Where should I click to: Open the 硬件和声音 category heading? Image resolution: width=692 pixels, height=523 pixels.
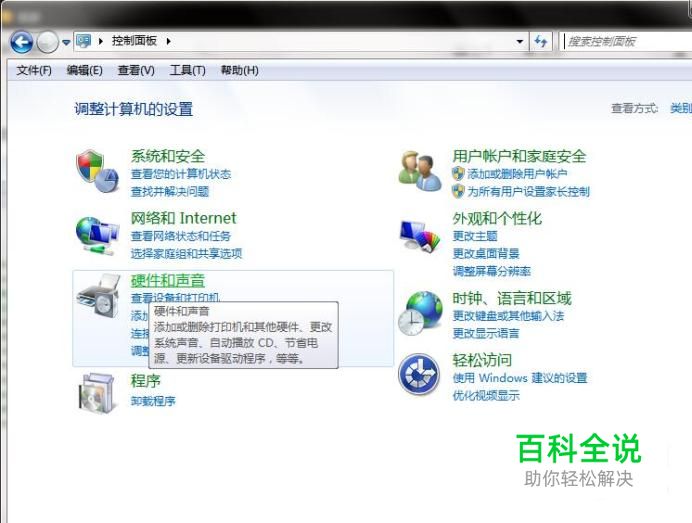pyautogui.click(x=168, y=281)
